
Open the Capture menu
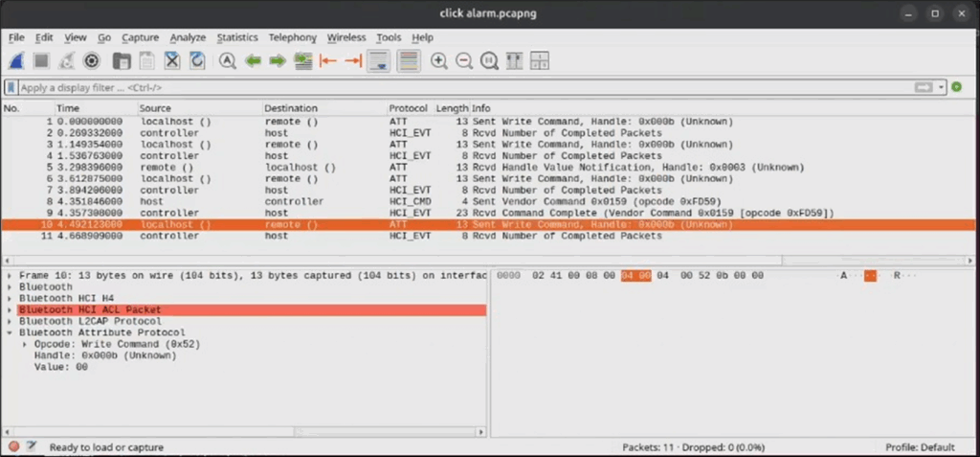(140, 37)
